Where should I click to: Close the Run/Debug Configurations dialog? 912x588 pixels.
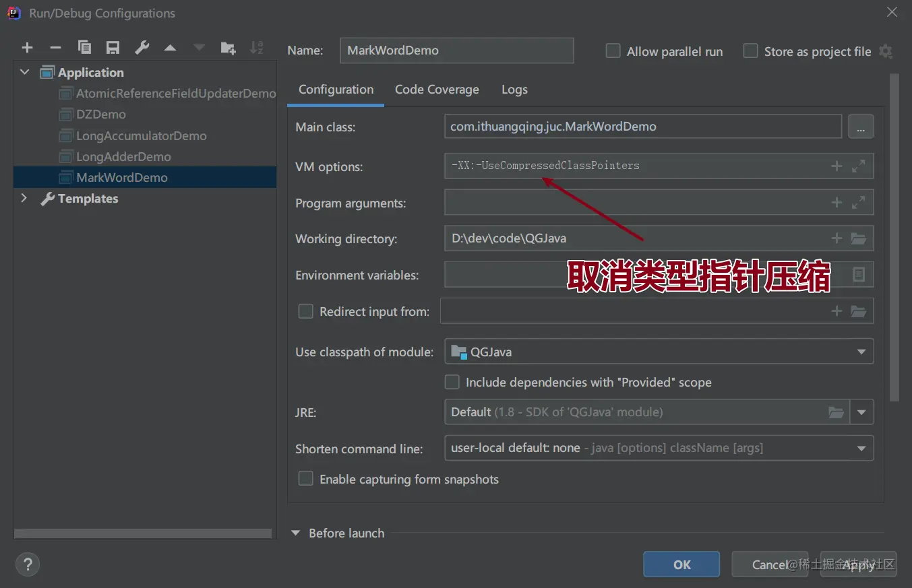(x=892, y=12)
